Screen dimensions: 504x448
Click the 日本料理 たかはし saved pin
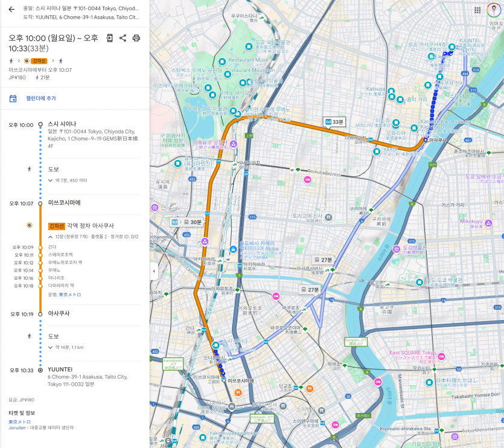coord(429,382)
